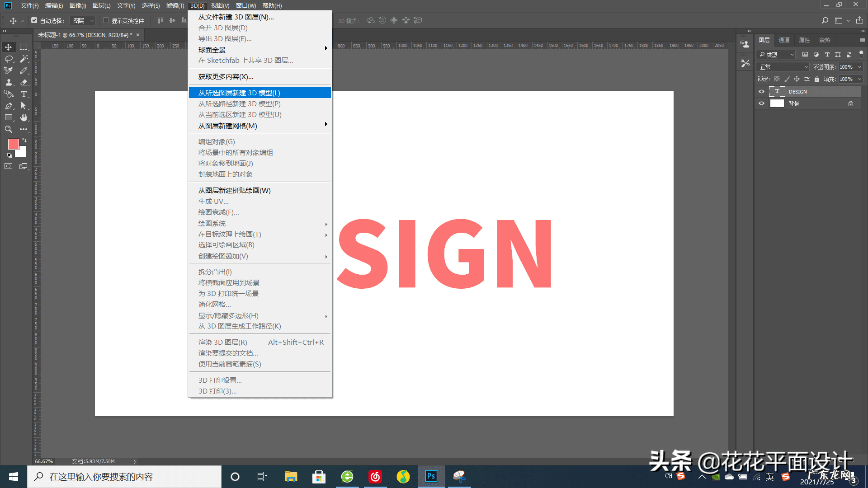The image size is (868, 488).
Task: Select the Rectangular Marquee tool
Action: click(24, 47)
